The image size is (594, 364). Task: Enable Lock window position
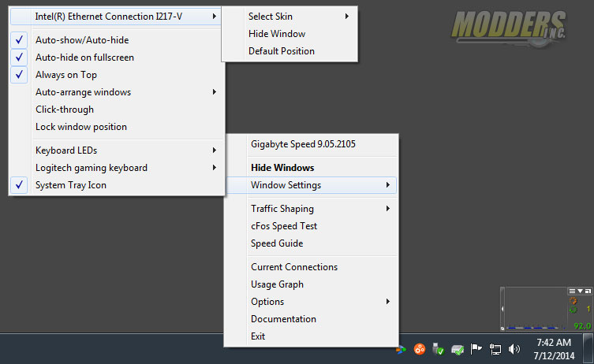coord(117,127)
